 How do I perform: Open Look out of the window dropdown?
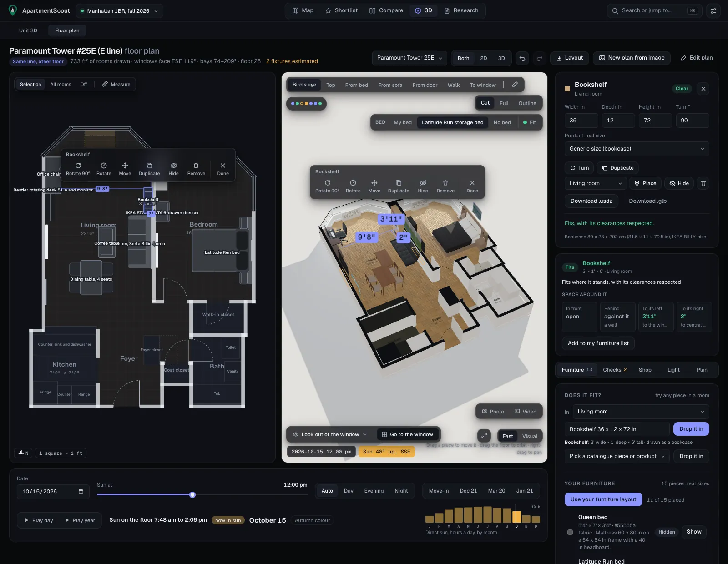pos(329,434)
